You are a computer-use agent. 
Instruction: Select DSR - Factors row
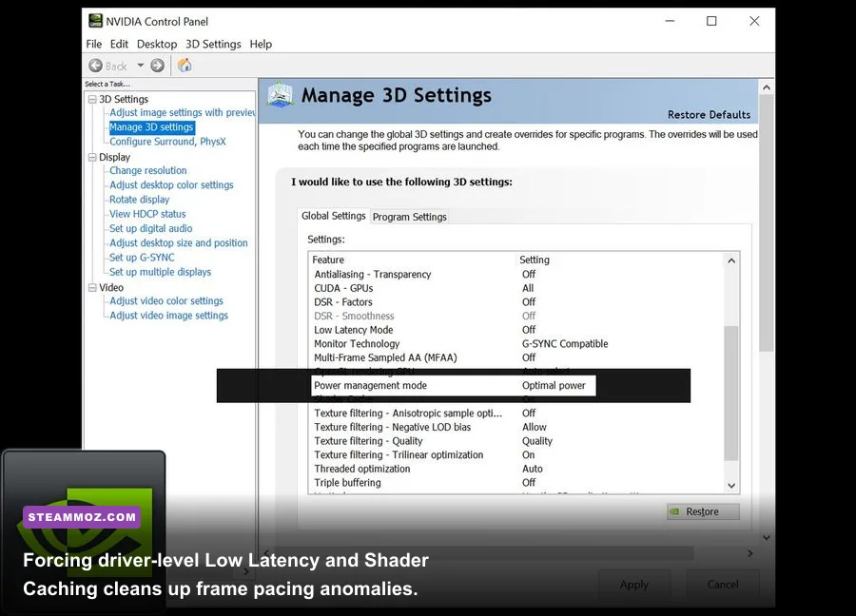coord(516,301)
